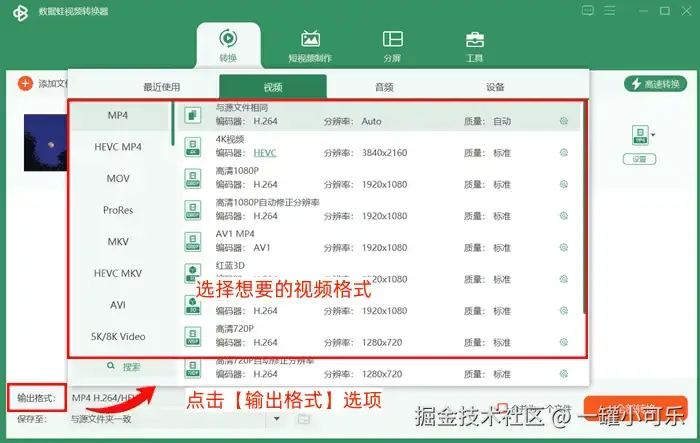The width and height of the screenshot is (700, 443).
Task: Open the 工具 toolbox tab
Action: pyautogui.click(x=475, y=45)
